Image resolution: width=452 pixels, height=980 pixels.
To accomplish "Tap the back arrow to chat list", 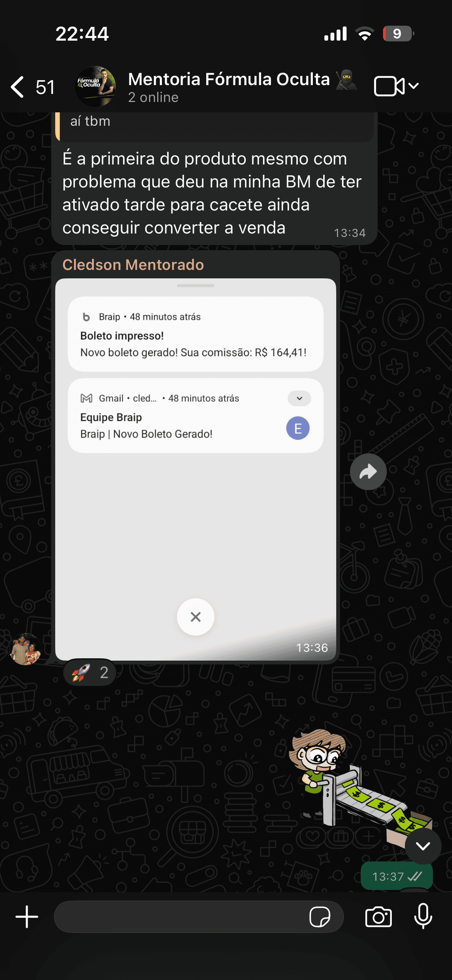I will (x=18, y=87).
